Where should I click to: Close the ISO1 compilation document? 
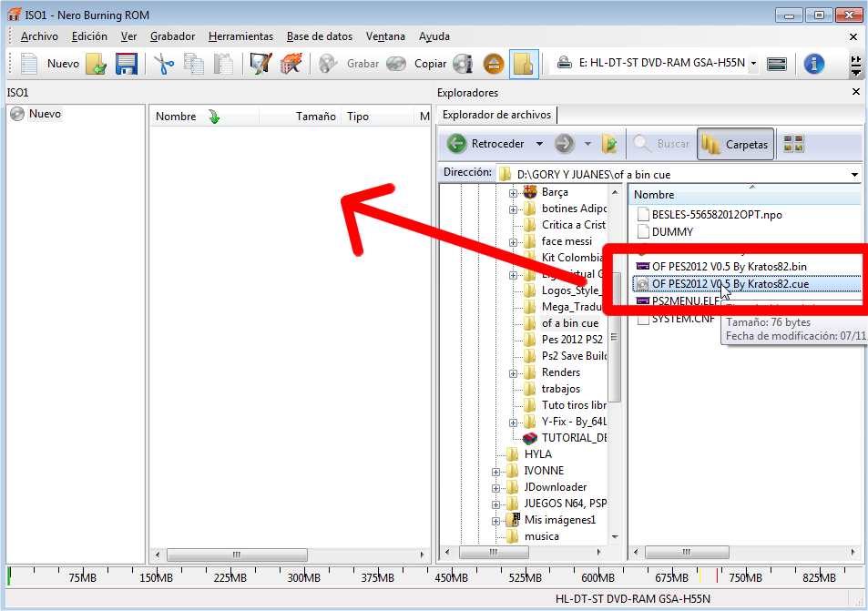click(853, 37)
